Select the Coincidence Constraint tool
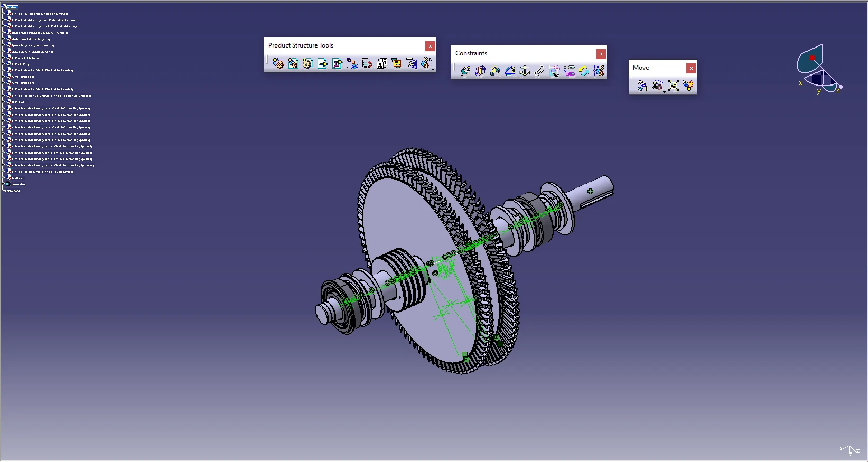 tap(465, 71)
